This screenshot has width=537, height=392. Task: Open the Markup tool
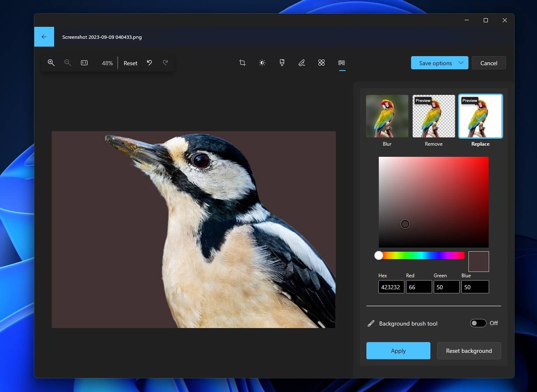(x=302, y=63)
